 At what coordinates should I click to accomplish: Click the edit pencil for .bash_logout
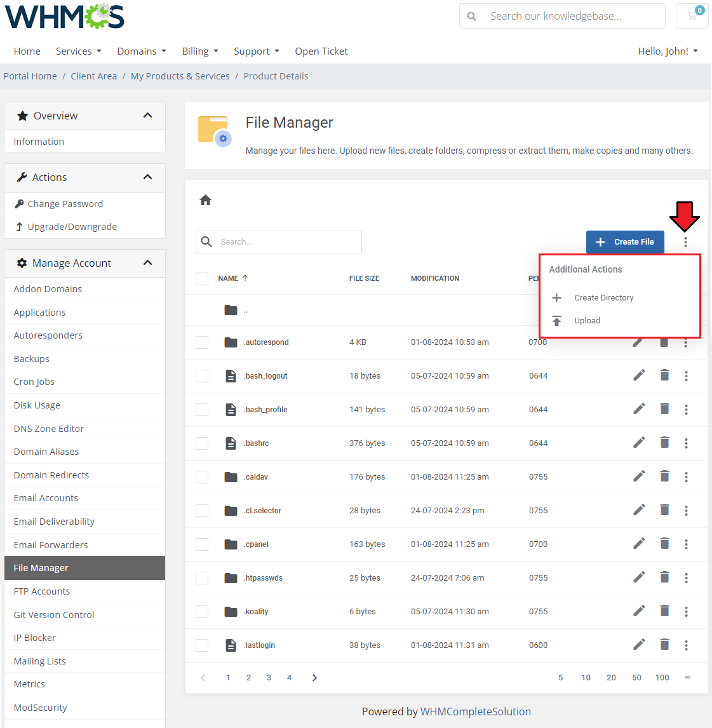click(639, 375)
